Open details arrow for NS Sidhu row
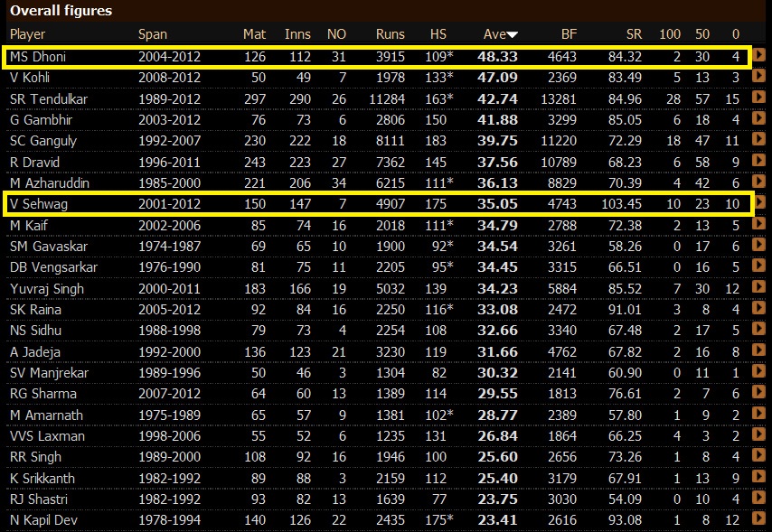The width and height of the screenshot is (772, 532). 758,330
